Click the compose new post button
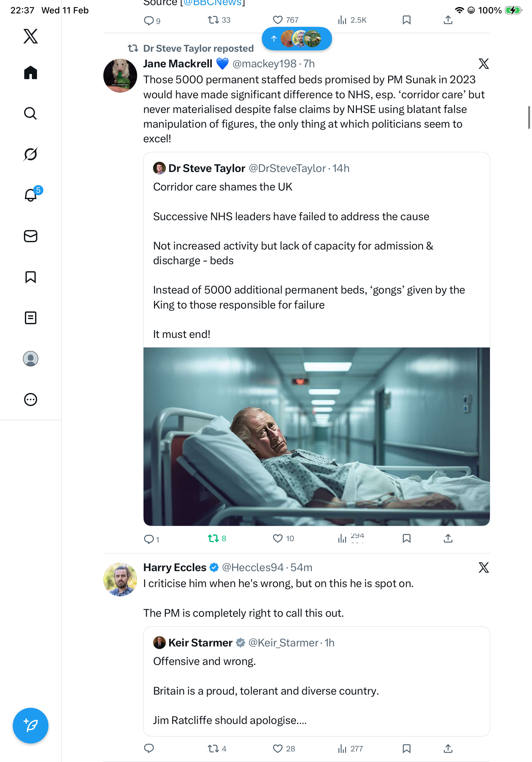 (31, 725)
